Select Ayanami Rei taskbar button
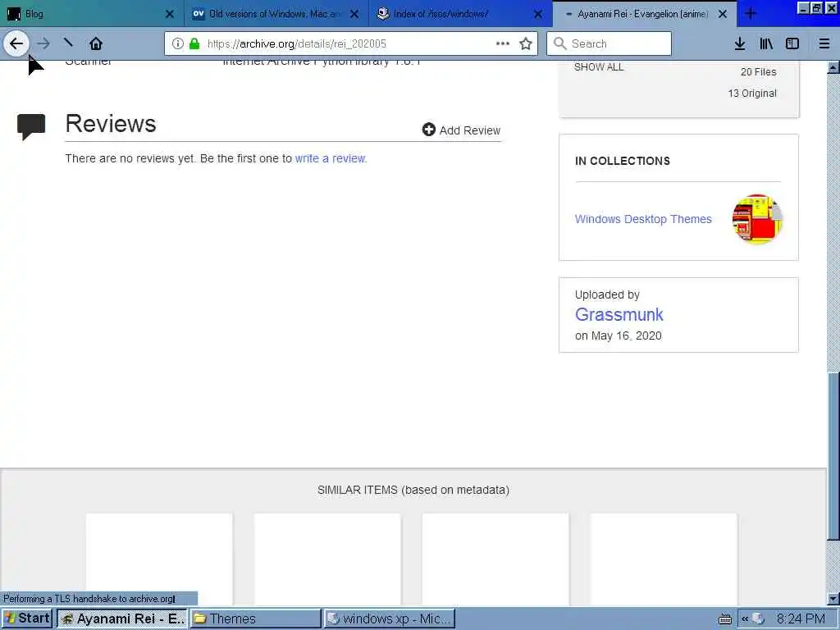 tap(122, 619)
